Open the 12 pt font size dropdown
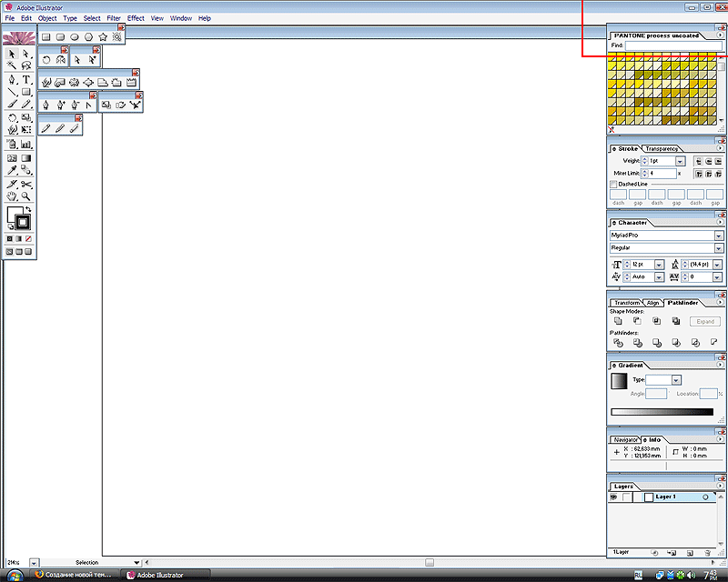 pyautogui.click(x=659, y=265)
